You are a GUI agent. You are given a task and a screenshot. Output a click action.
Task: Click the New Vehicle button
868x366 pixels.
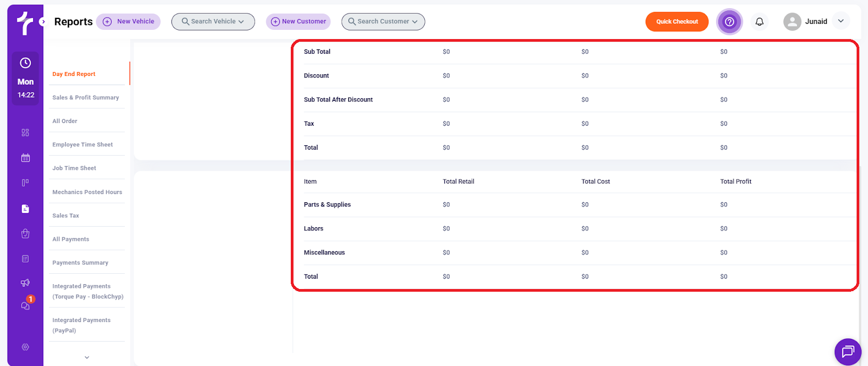[x=129, y=22]
